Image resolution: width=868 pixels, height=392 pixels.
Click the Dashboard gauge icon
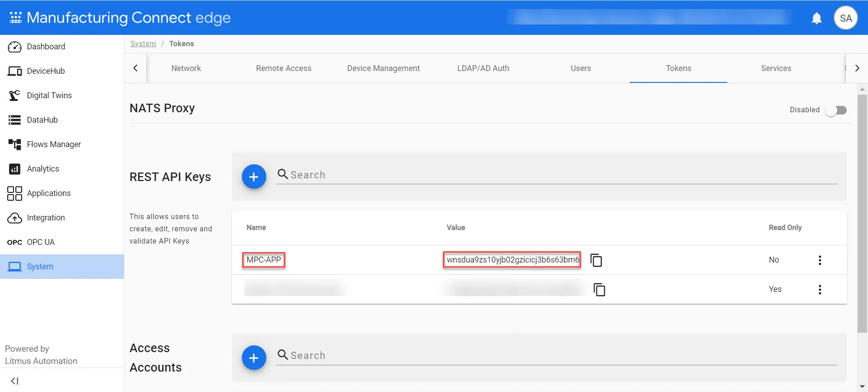(14, 47)
